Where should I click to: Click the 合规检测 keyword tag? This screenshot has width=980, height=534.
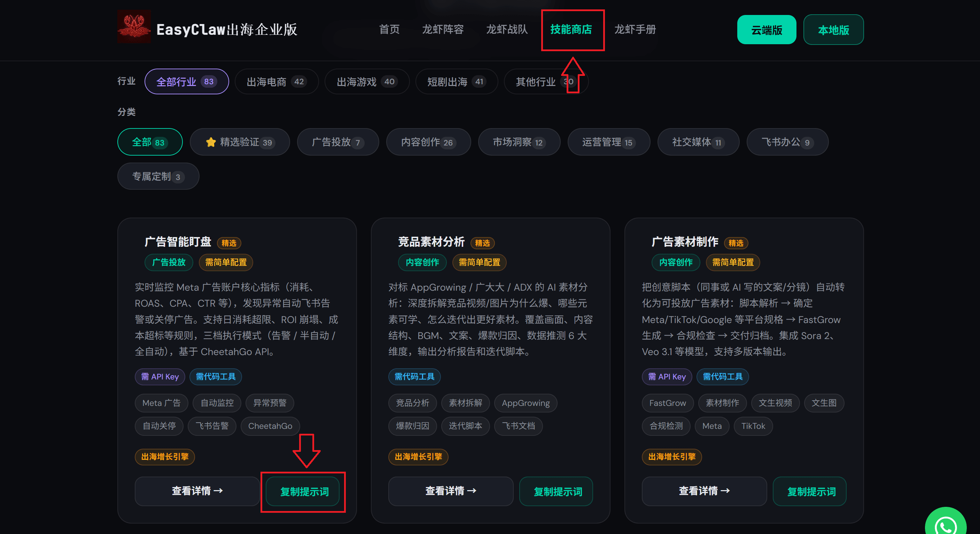point(666,426)
